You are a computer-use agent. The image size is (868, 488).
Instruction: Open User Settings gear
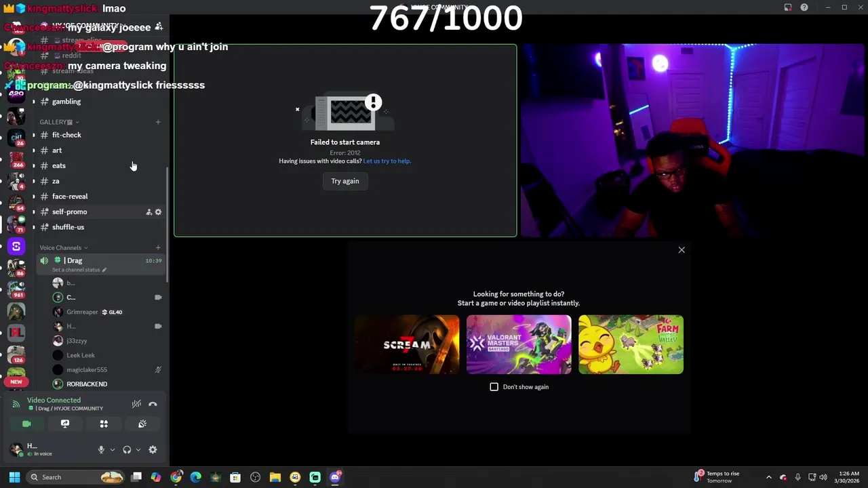pos(153,449)
